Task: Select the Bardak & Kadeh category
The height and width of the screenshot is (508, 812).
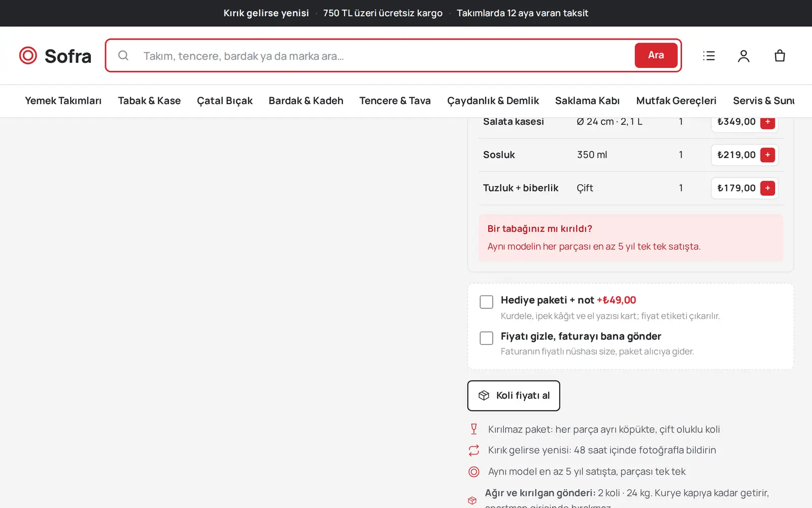Action: click(x=306, y=101)
